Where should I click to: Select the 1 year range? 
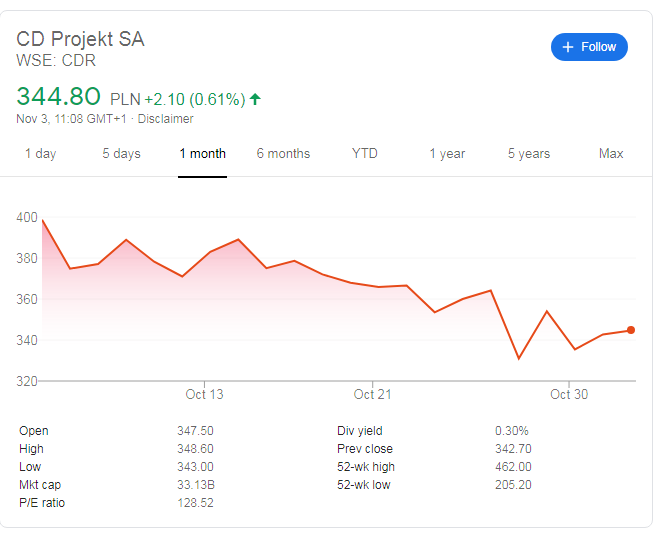pyautogui.click(x=447, y=154)
